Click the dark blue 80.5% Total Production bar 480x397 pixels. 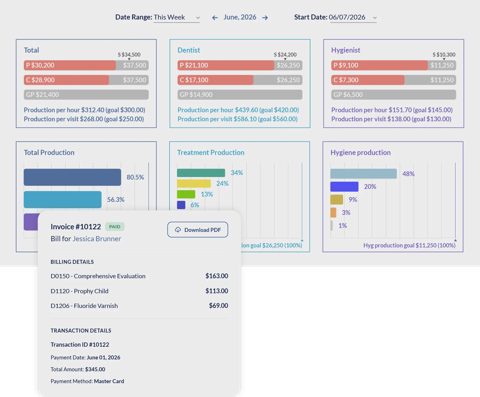(x=72, y=177)
